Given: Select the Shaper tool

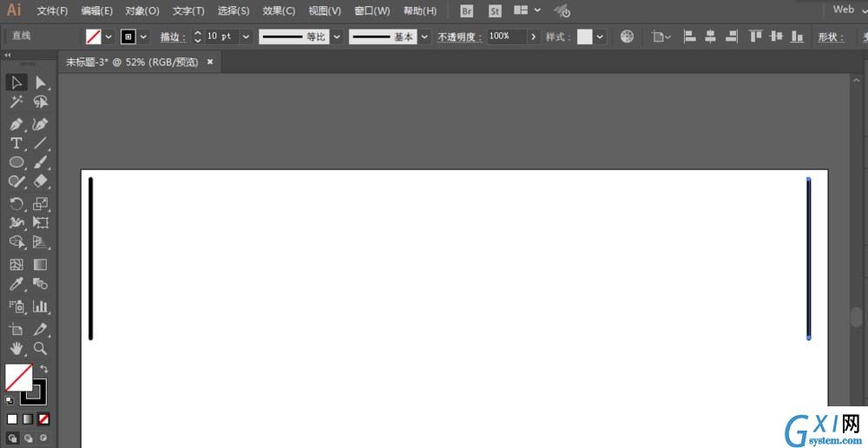Looking at the screenshot, I should click(16, 181).
